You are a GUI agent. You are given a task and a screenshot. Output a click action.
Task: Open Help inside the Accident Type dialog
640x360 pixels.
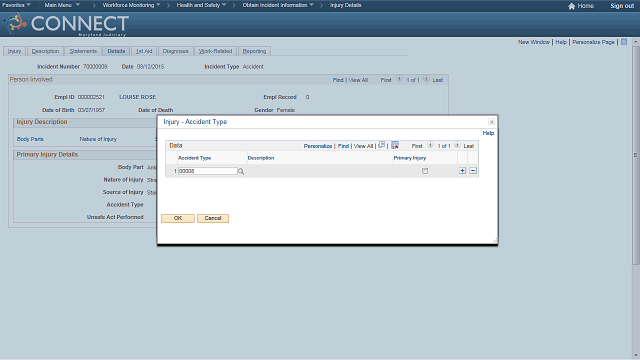coord(488,133)
